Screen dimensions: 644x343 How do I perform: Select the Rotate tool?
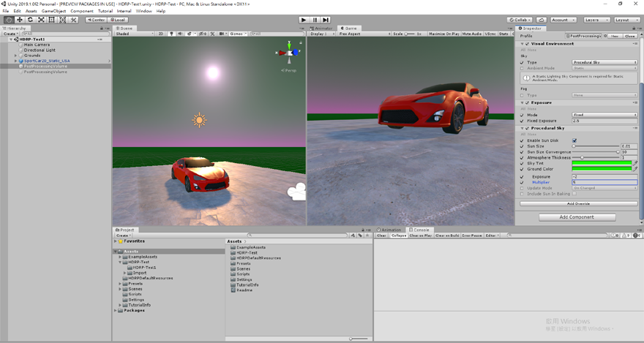(x=30, y=20)
